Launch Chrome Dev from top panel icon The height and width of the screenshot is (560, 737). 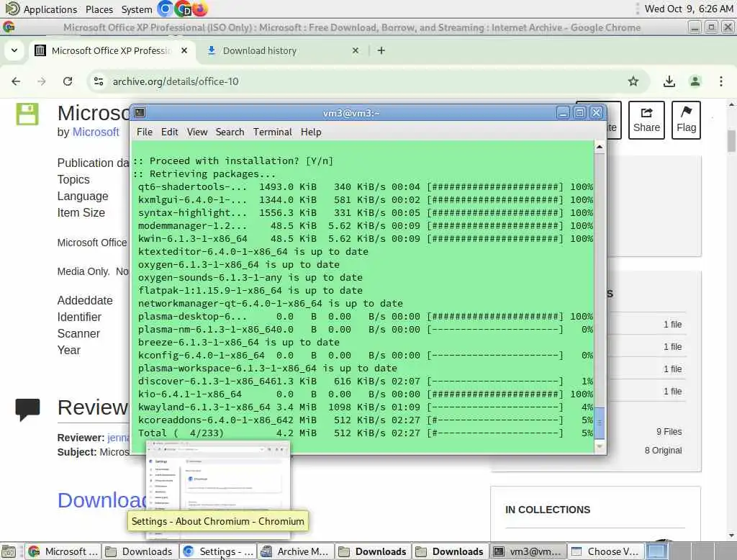182,9
